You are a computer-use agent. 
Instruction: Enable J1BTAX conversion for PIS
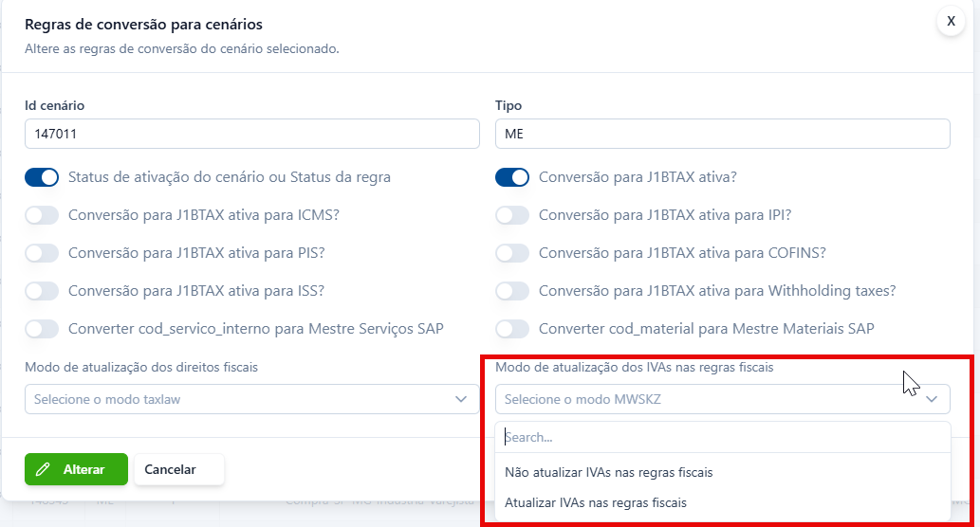pos(42,253)
